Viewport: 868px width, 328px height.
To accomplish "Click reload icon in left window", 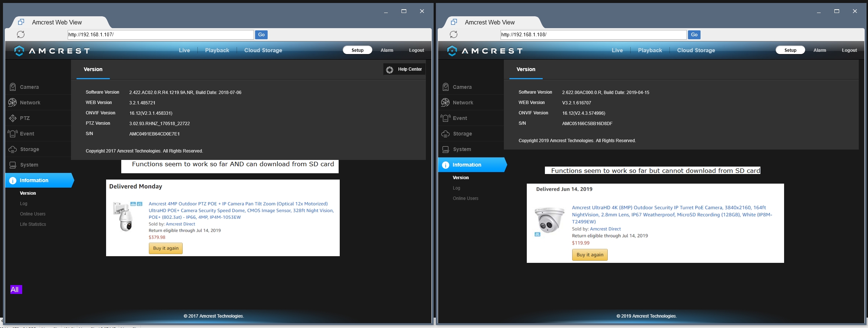I will click(21, 34).
